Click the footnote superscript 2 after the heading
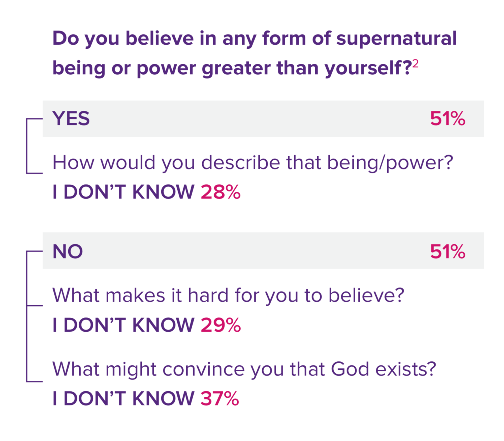504x441 pixels. tap(415, 64)
